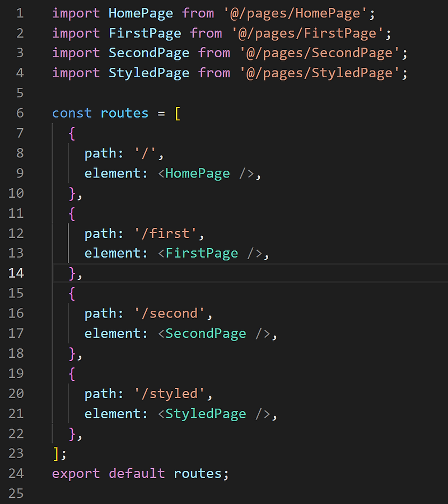Click the SecondPage identifier on line 3
Viewport: 448px width, 504px height.
tap(148, 53)
